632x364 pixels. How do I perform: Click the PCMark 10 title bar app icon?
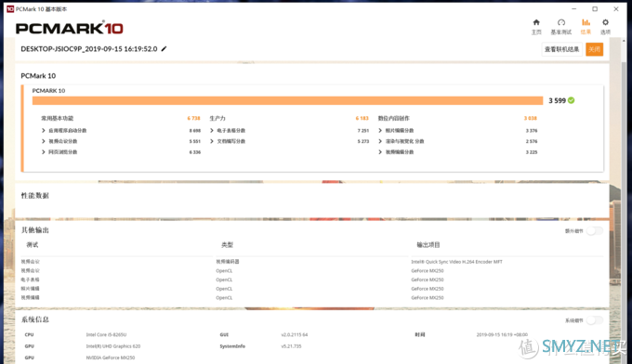pos(10,9)
